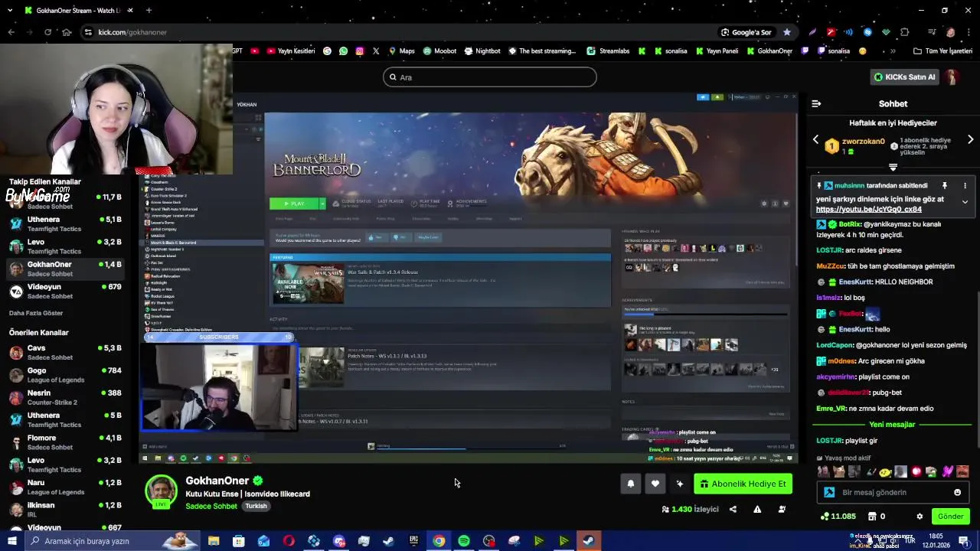The width and height of the screenshot is (980, 551).
Task: Go to browser home page
Action: (67, 32)
